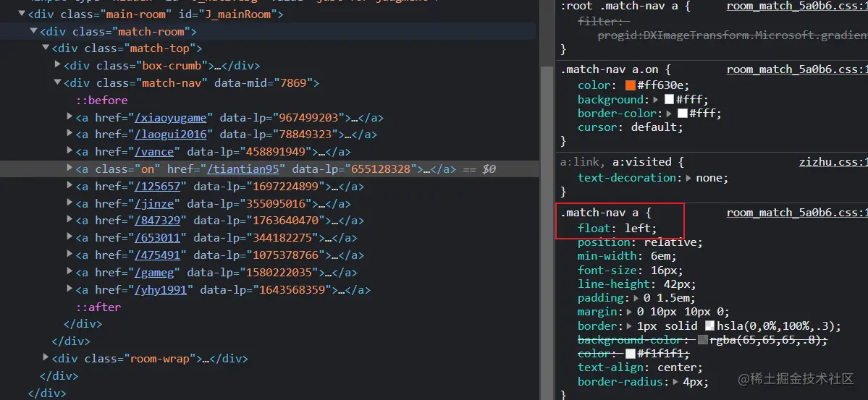Edit the cursor: default value
Viewport: 868px width, 400px height.
tap(655, 127)
